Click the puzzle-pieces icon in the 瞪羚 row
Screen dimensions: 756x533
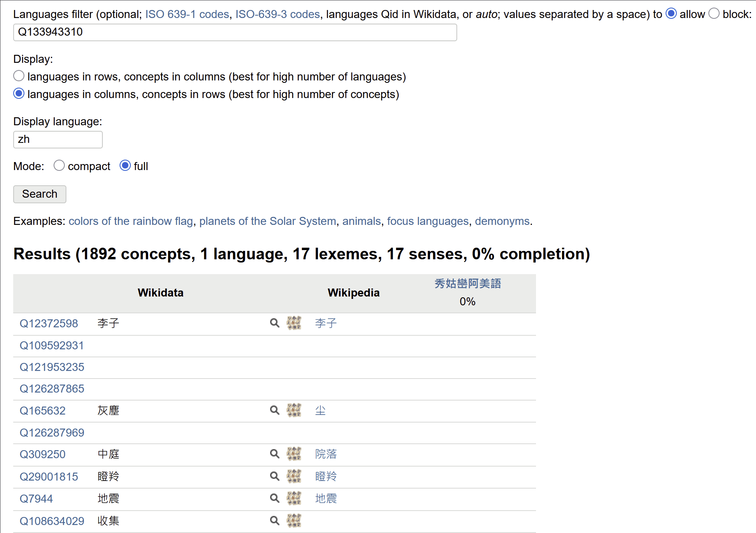point(294,476)
